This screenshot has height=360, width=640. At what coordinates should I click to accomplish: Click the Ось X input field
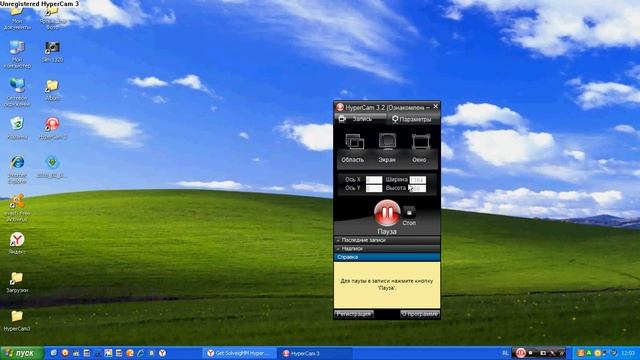[x=373, y=180]
